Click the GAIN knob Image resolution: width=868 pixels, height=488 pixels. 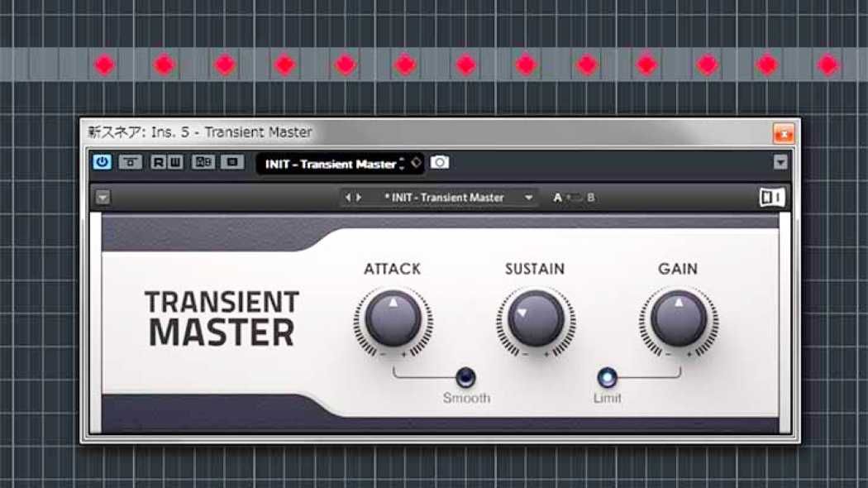679,319
